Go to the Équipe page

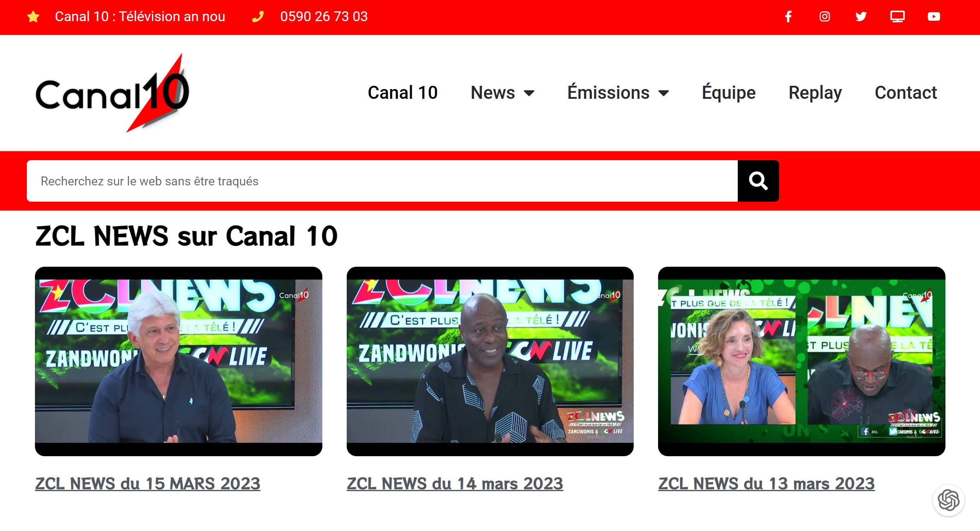728,93
